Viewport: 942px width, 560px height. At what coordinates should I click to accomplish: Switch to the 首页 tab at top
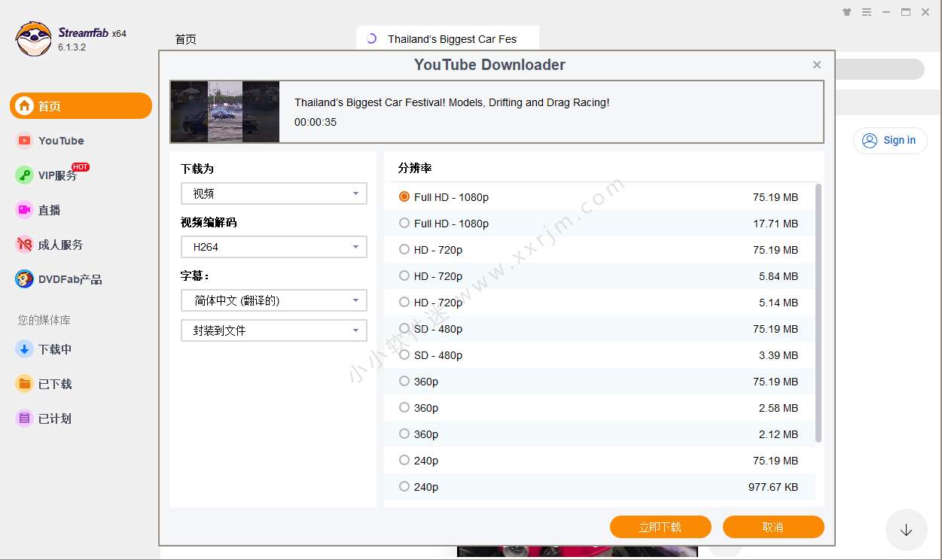tap(186, 39)
